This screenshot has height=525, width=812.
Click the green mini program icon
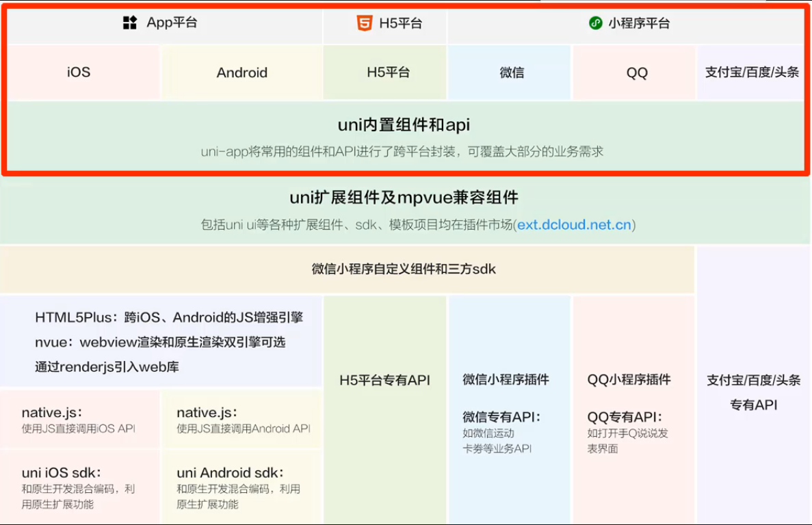click(596, 23)
